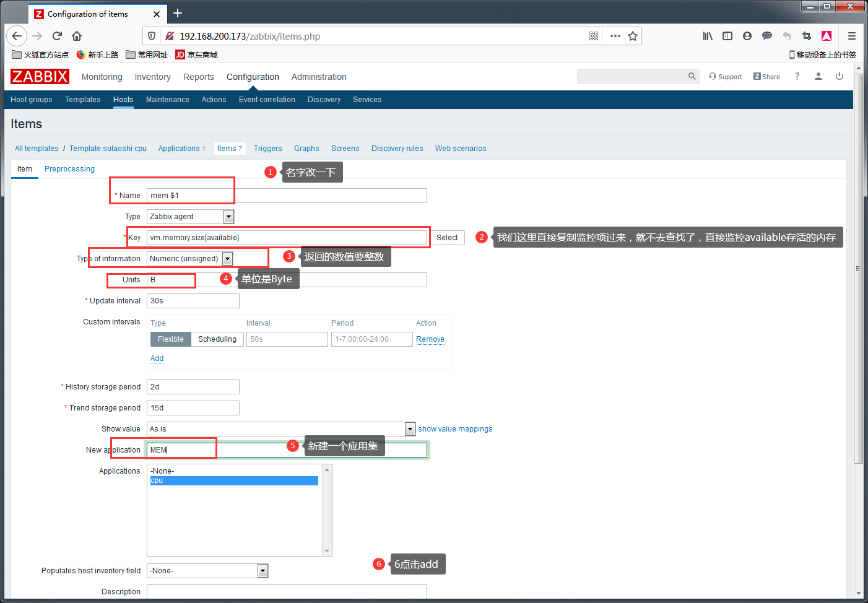Click the Name input field
This screenshot has height=603, width=868.
tap(287, 196)
